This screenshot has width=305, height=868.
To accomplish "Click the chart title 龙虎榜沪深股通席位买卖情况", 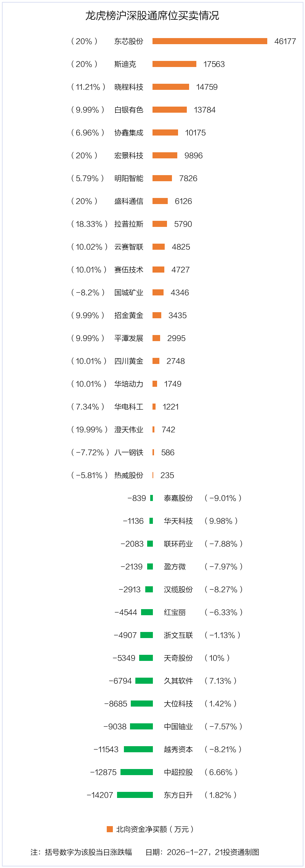I will pyautogui.click(x=152, y=16).
